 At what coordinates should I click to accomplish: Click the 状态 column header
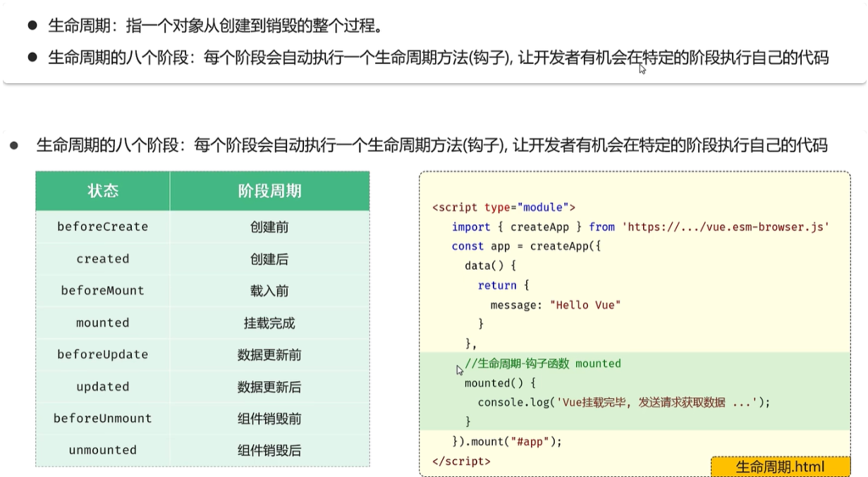click(103, 191)
